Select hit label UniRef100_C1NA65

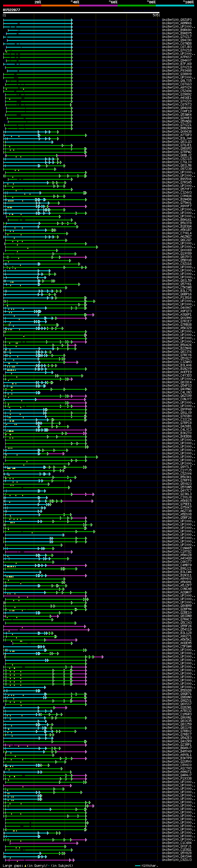coord(177,548)
